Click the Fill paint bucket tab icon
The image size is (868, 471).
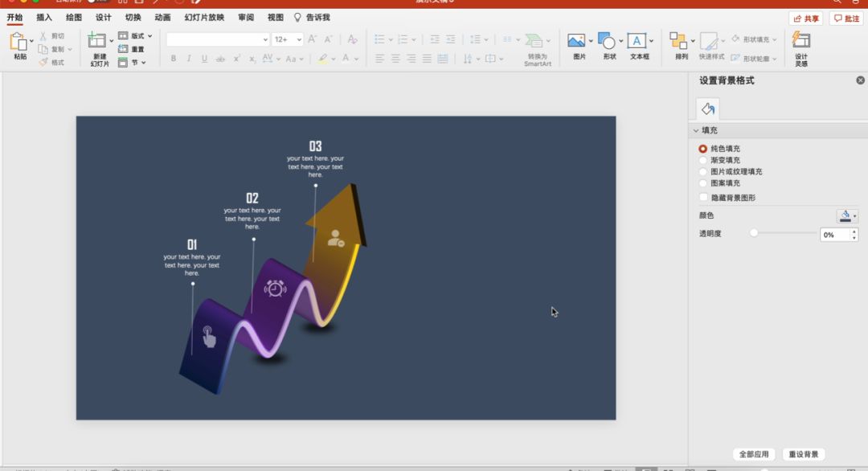pos(708,109)
